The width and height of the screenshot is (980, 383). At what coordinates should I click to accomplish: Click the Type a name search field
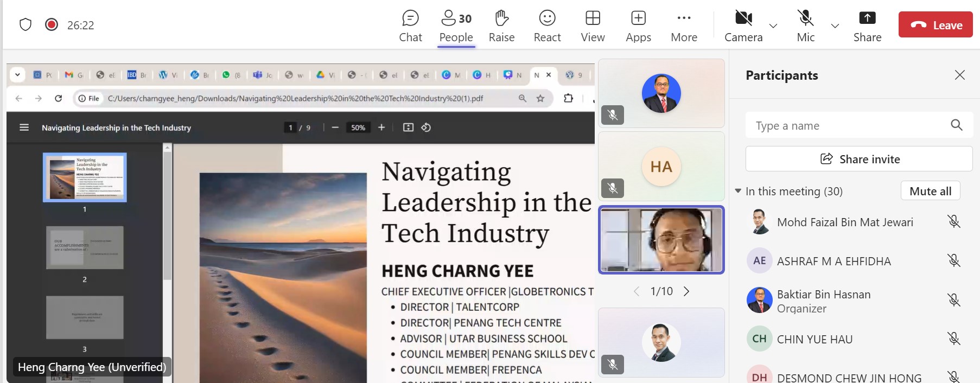847,126
